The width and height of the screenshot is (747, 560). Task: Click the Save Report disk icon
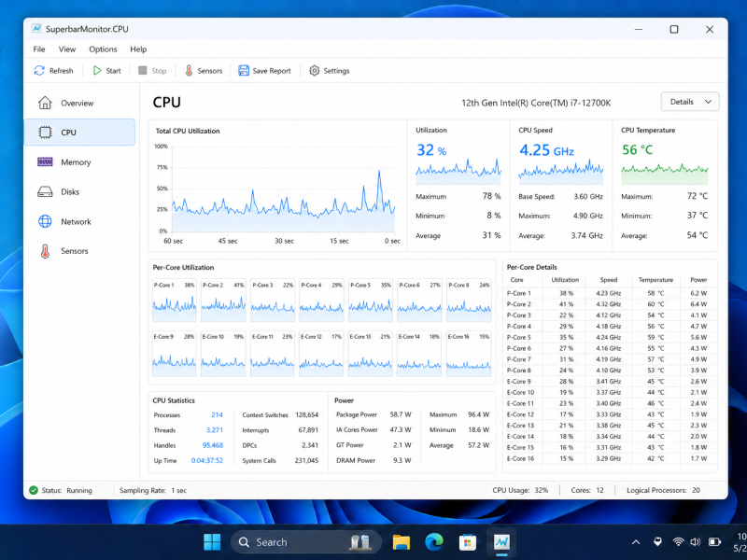click(x=244, y=71)
